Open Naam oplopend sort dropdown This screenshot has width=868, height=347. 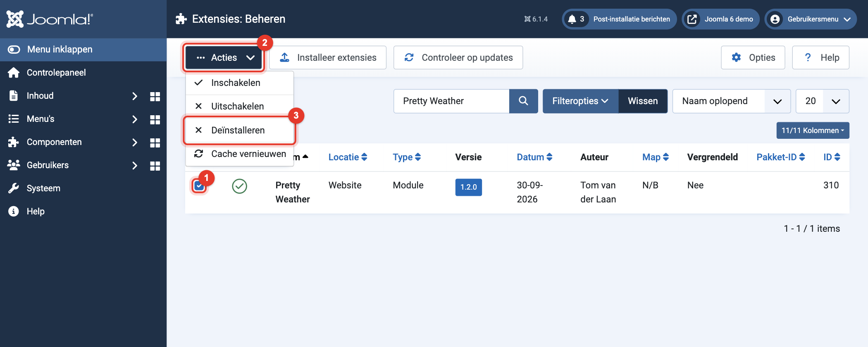tap(732, 101)
